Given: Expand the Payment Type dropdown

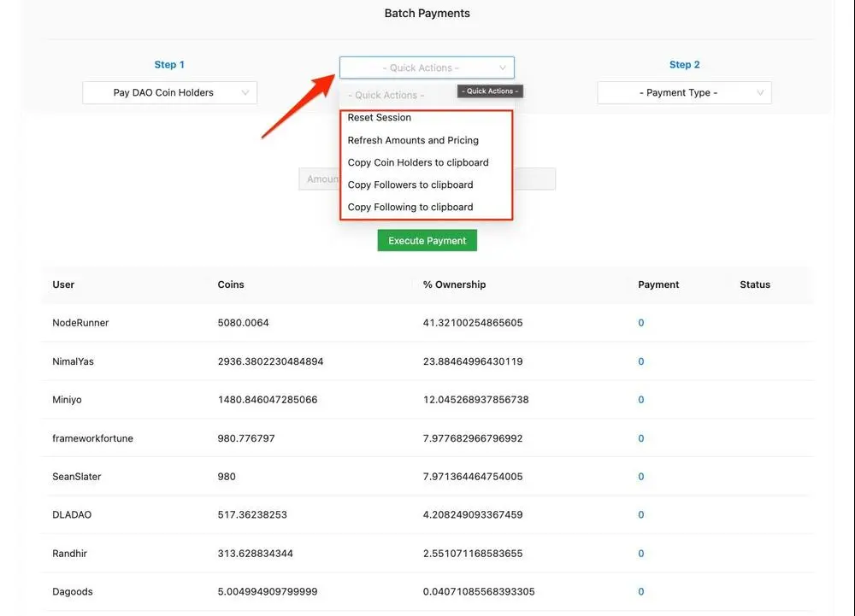Looking at the screenshot, I should click(684, 93).
